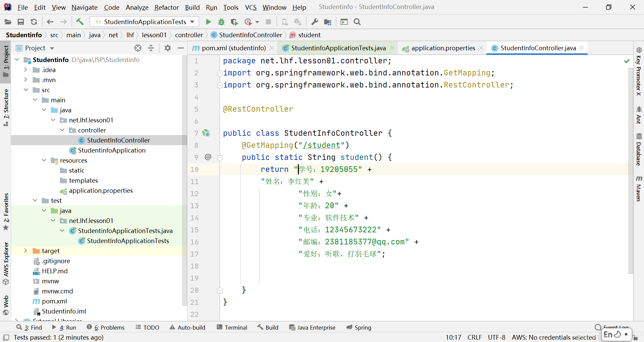Image resolution: width=644 pixels, height=342 pixels.
Task: Open the Refactor menu
Action: [x=166, y=7]
